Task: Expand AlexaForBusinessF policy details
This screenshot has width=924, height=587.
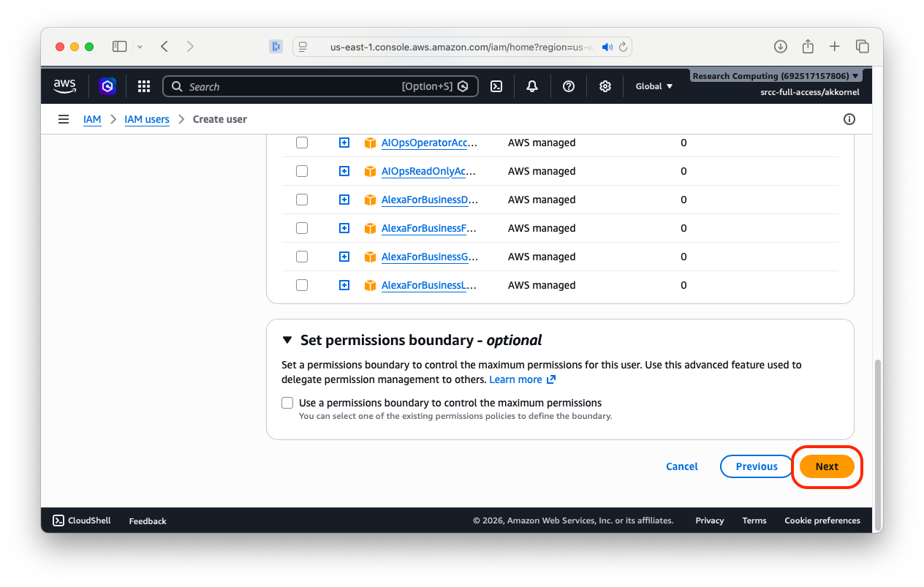Action: click(344, 228)
